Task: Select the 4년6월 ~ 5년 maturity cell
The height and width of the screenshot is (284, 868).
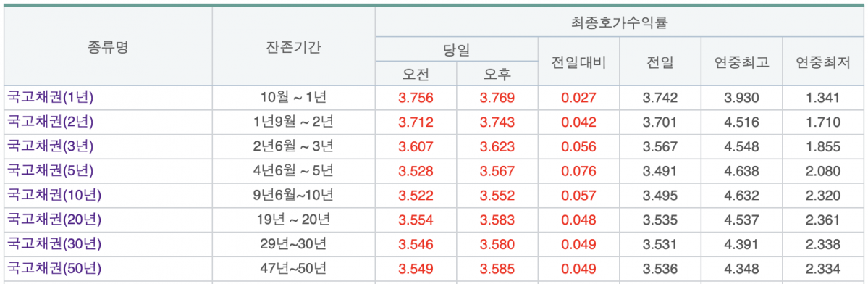Action: (293, 171)
